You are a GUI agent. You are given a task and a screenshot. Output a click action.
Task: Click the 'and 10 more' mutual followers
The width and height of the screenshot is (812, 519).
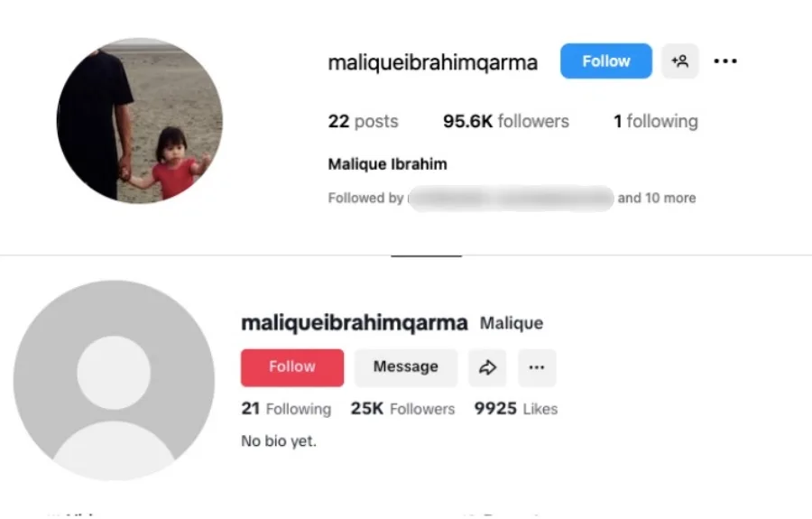[x=657, y=198]
